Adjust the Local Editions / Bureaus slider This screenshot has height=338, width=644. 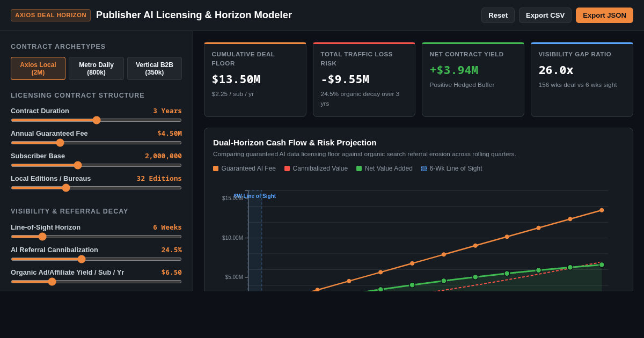click(x=96, y=188)
